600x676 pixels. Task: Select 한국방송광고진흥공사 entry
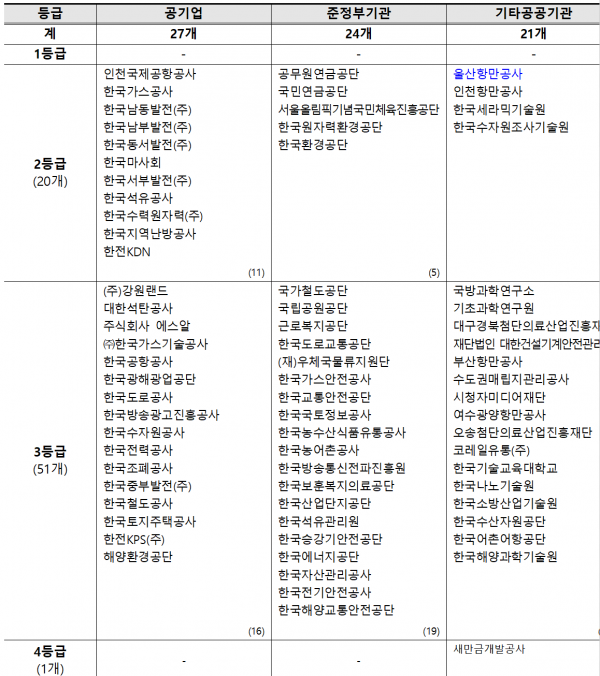pos(161,415)
